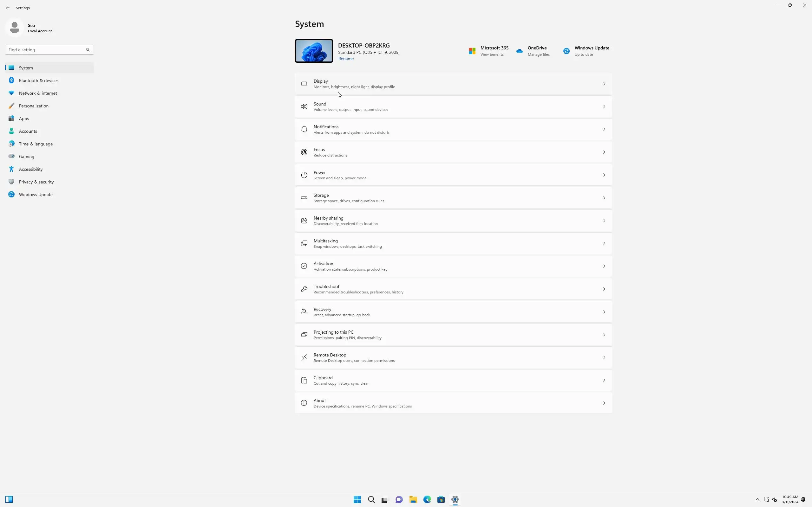Open Microsoft Store from the taskbar

pos(441,499)
